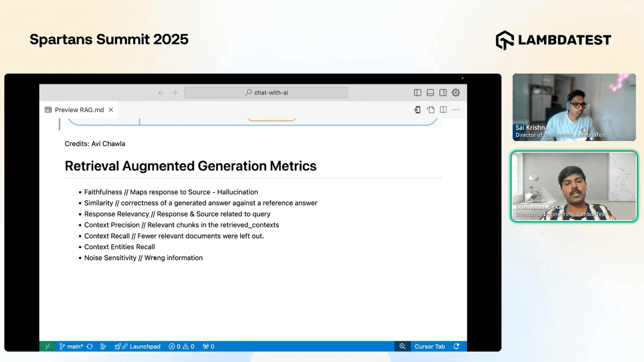
Task: Click the back navigation arrow
Action: (161, 92)
